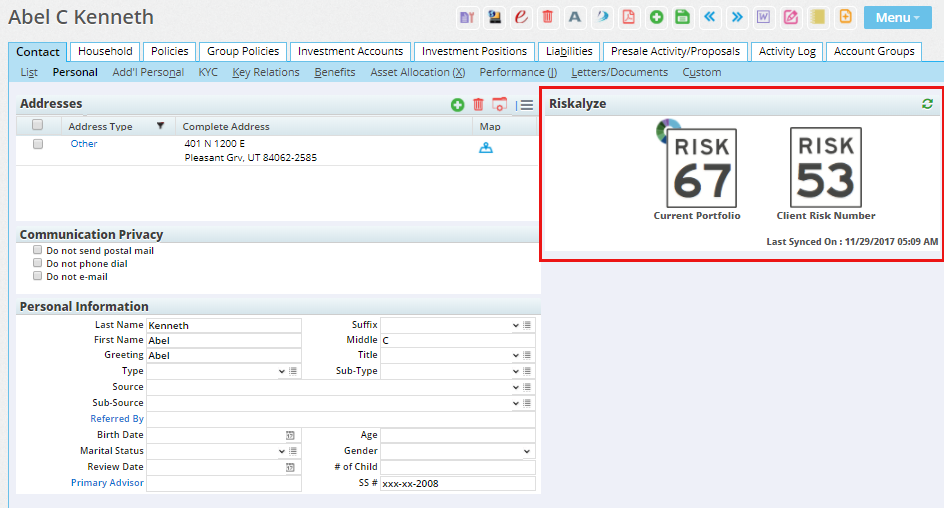
Task: Open the Letters/Documents sub-tab
Action: (x=620, y=72)
